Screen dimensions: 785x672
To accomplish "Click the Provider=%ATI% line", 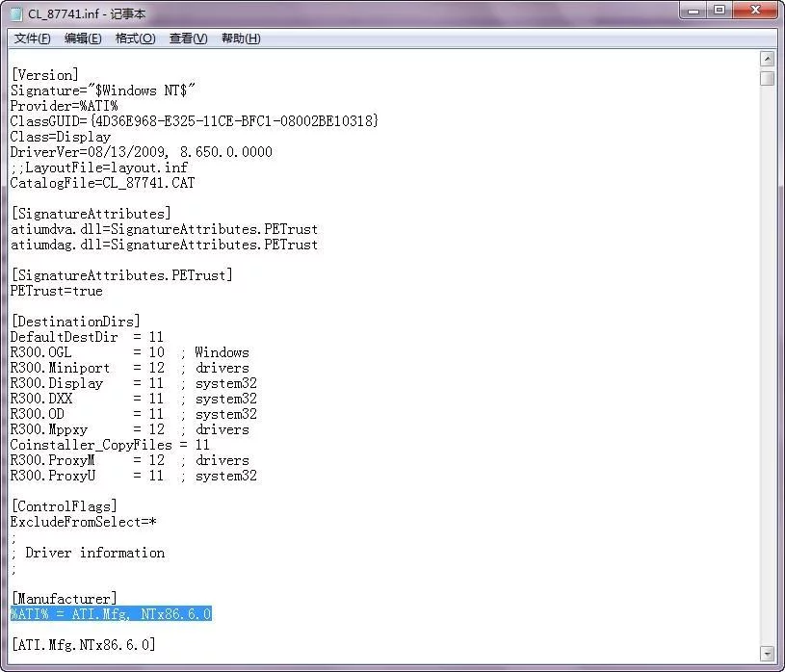I will point(65,106).
